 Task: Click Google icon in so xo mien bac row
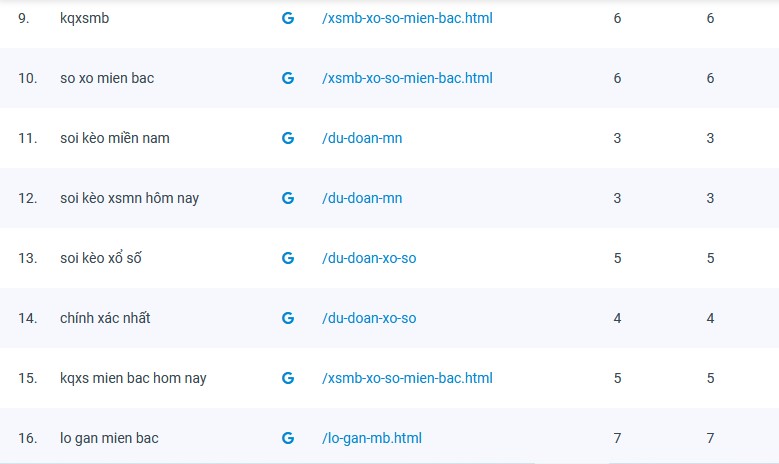pos(288,78)
